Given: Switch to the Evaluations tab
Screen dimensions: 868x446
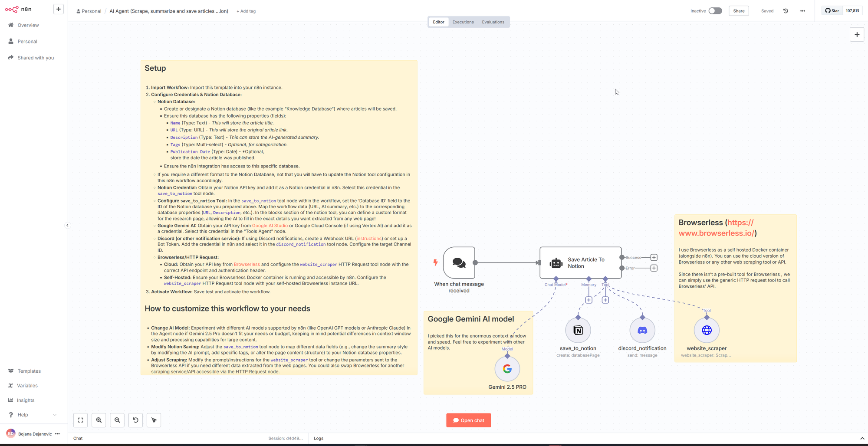Looking at the screenshot, I should 493,22.
